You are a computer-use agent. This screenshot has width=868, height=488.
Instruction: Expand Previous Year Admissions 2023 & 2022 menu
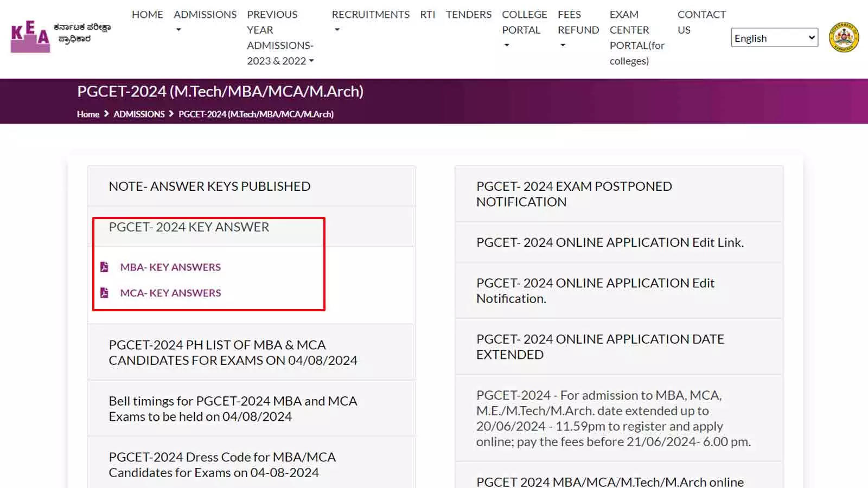tap(280, 37)
